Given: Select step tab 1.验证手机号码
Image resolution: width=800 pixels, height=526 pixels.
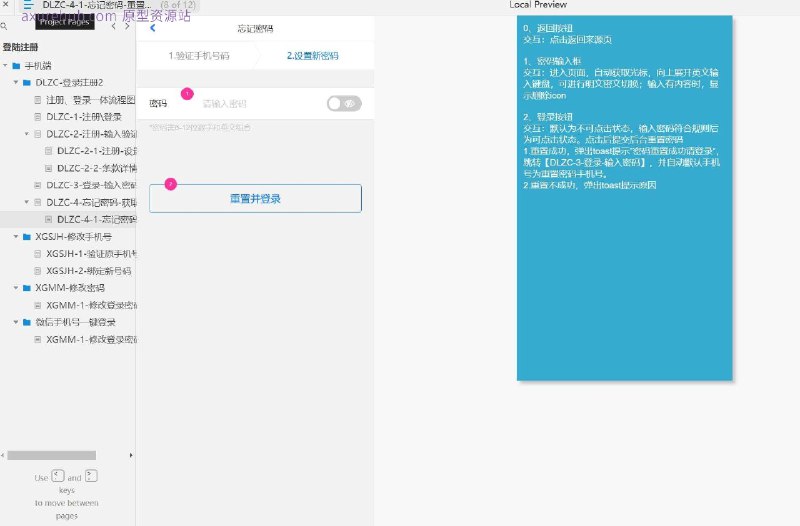Looking at the screenshot, I should 198,56.
